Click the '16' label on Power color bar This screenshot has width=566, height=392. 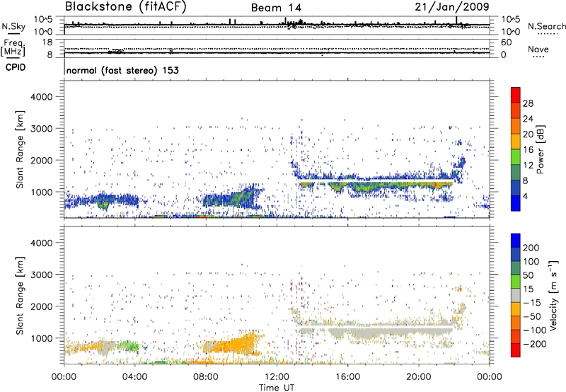[528, 150]
